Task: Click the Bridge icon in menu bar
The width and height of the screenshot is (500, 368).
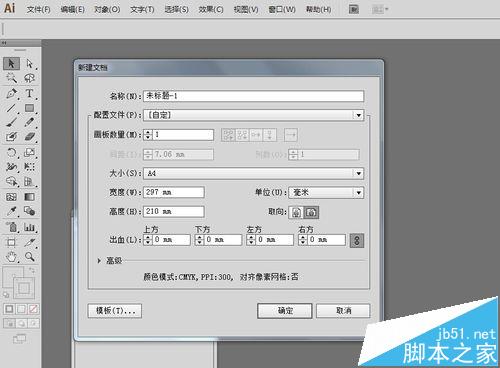Action: click(x=354, y=9)
